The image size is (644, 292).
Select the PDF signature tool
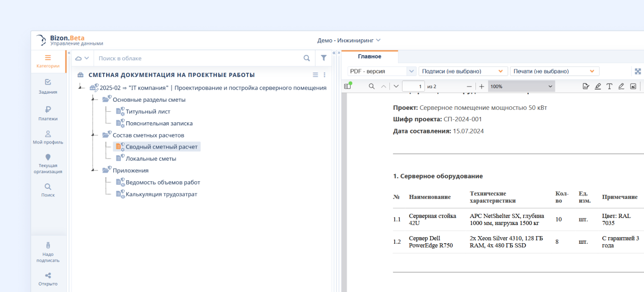tap(586, 86)
